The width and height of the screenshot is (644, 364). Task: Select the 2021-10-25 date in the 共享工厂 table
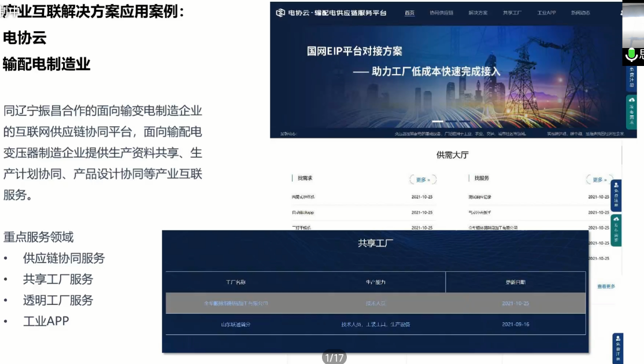[516, 303]
